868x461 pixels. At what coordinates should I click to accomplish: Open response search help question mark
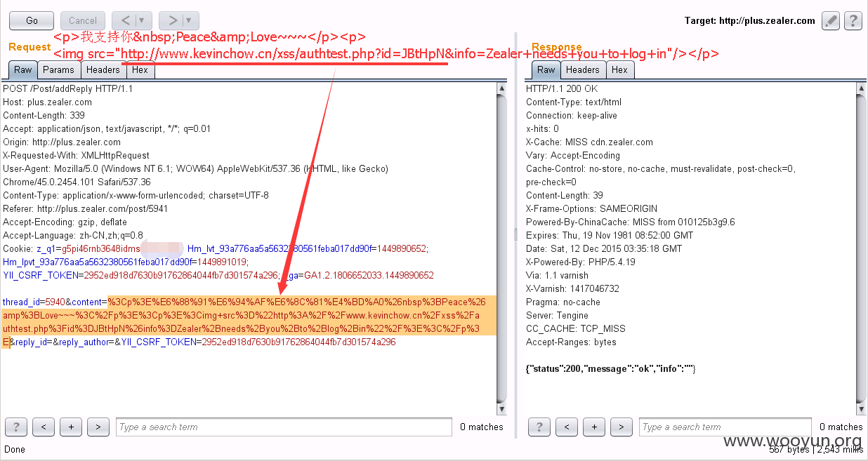click(539, 427)
